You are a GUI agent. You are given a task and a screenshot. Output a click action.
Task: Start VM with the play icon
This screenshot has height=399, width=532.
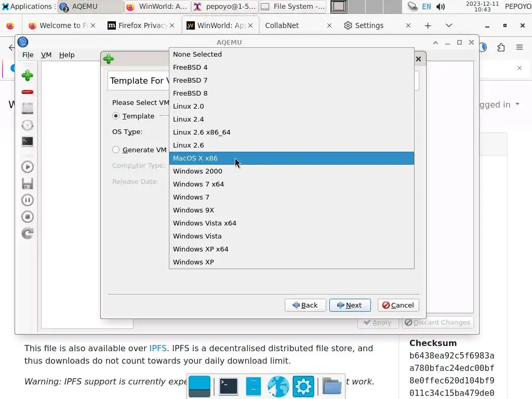pyautogui.click(x=28, y=167)
